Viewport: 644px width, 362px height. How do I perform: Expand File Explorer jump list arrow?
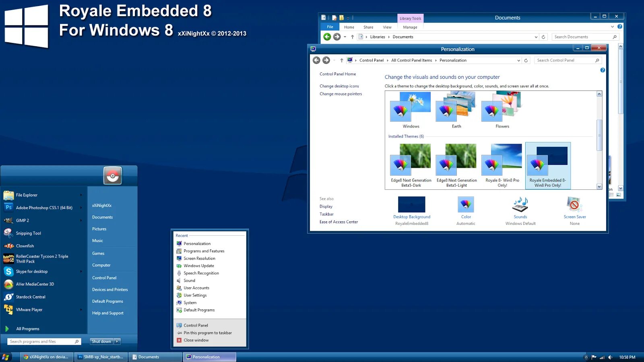81,195
